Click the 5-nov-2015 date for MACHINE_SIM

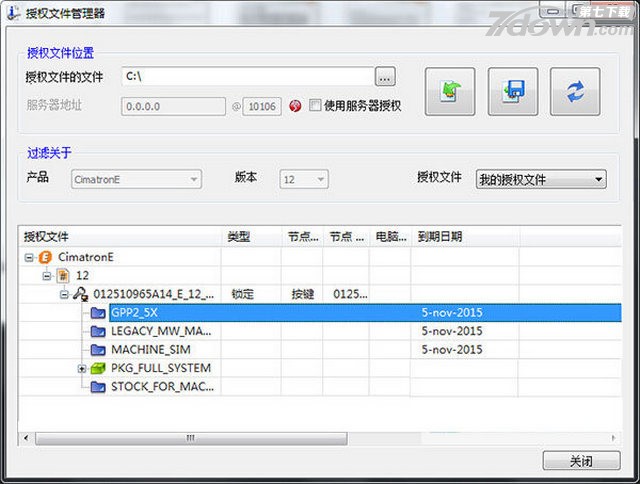(452, 350)
